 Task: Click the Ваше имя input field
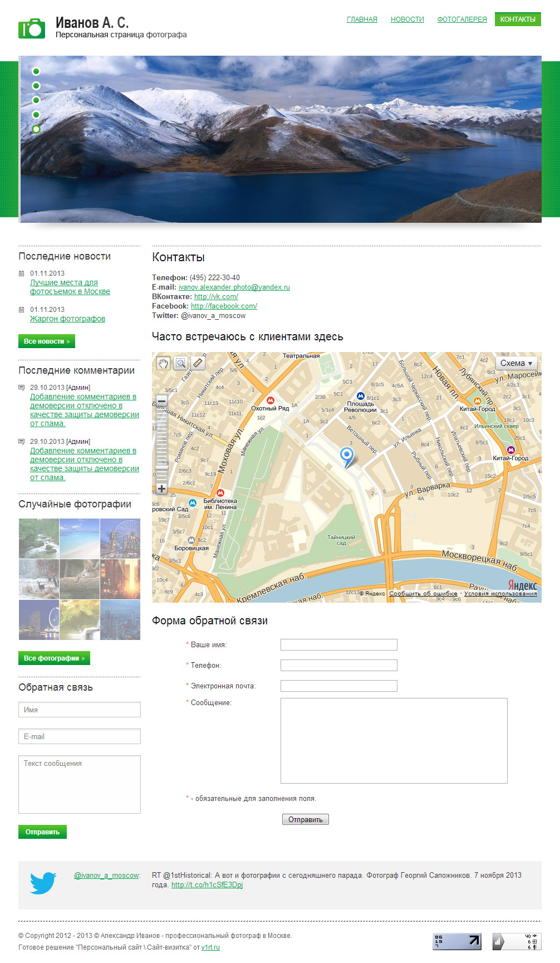[x=338, y=644]
